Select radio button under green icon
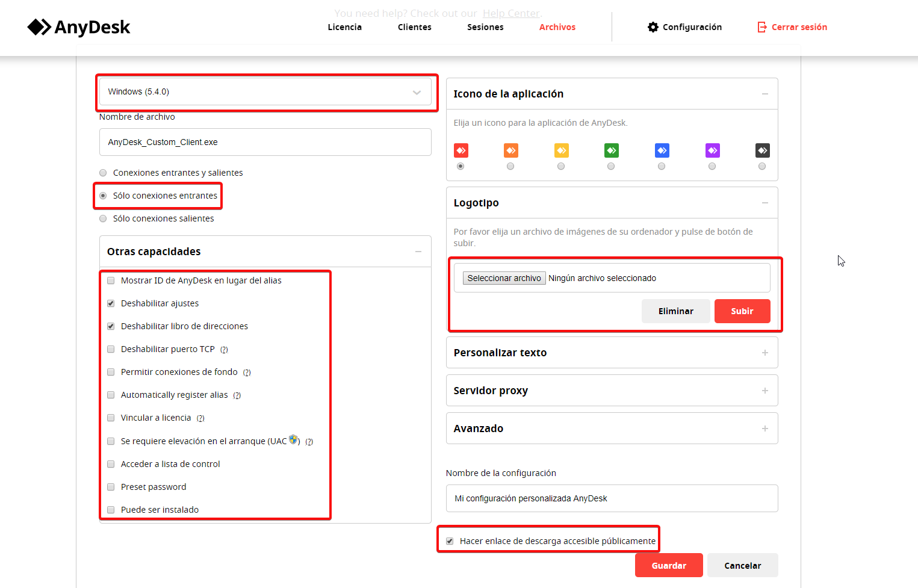 point(611,166)
